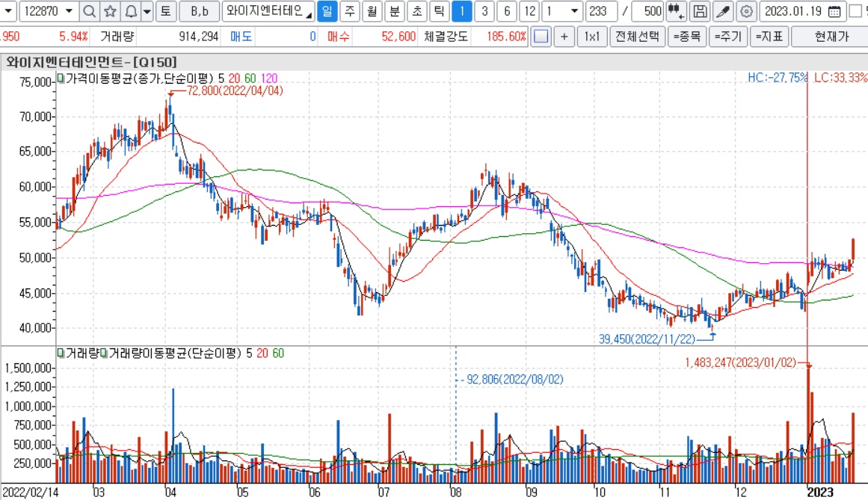The width and height of the screenshot is (868, 500).
Task: Click the 92,806(2022/08/02) volume label
Action: pyautogui.click(x=515, y=380)
